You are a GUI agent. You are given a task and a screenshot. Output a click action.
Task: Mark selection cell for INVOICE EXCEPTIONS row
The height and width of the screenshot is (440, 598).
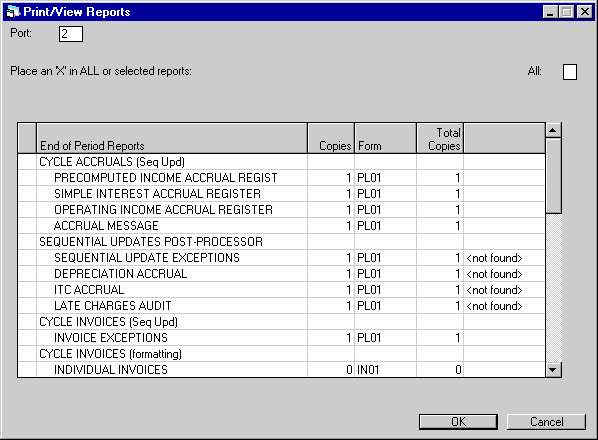(x=27, y=338)
